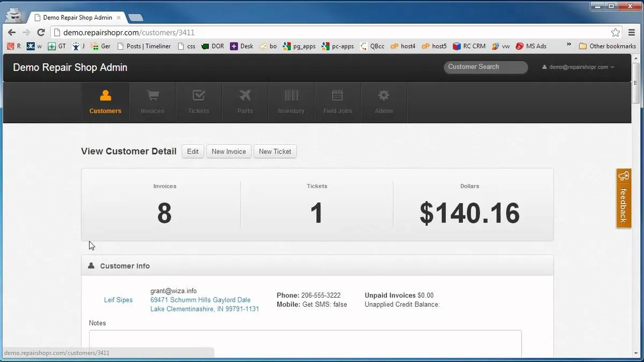Open the Chrome menu icon
This screenshot has width=644, height=362.
point(632,33)
